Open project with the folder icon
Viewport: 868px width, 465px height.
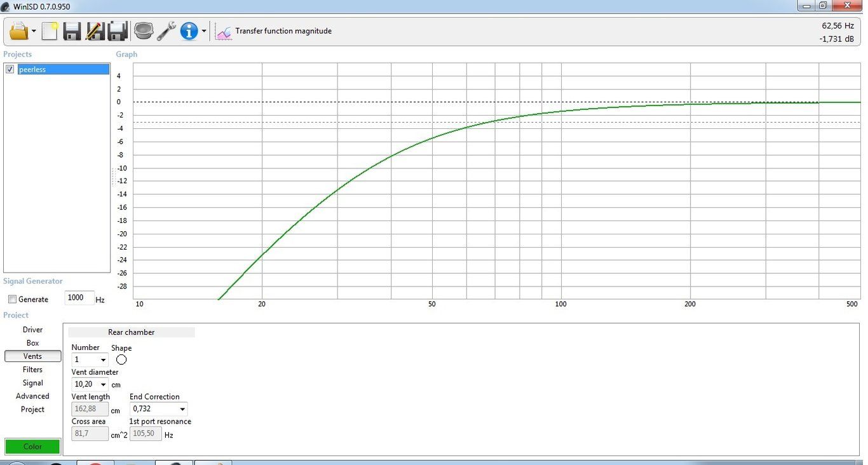(19, 30)
